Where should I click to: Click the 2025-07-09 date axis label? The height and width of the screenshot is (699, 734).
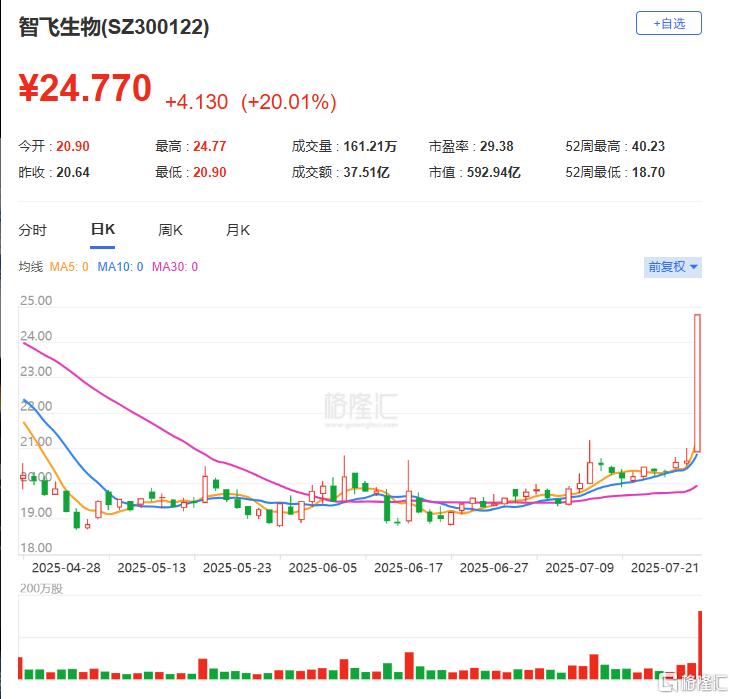click(x=580, y=568)
